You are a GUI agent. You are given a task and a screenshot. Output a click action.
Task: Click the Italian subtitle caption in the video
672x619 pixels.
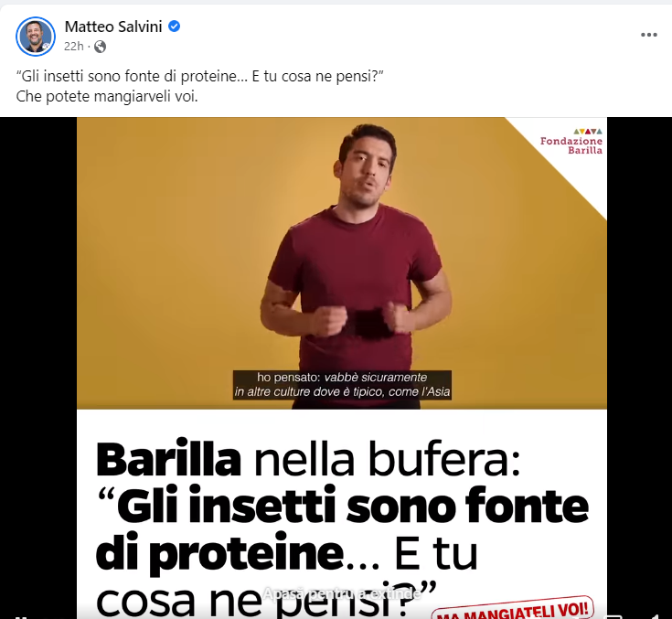pos(342,385)
